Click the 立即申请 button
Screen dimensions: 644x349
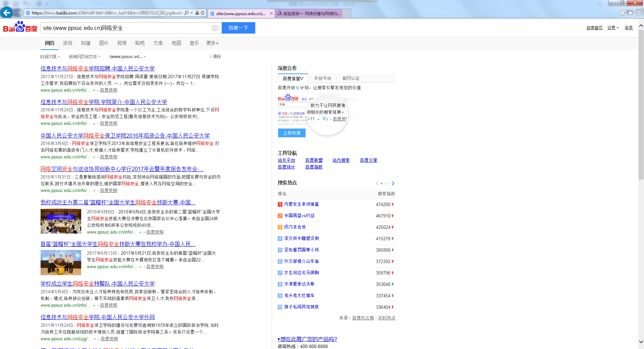(292, 133)
